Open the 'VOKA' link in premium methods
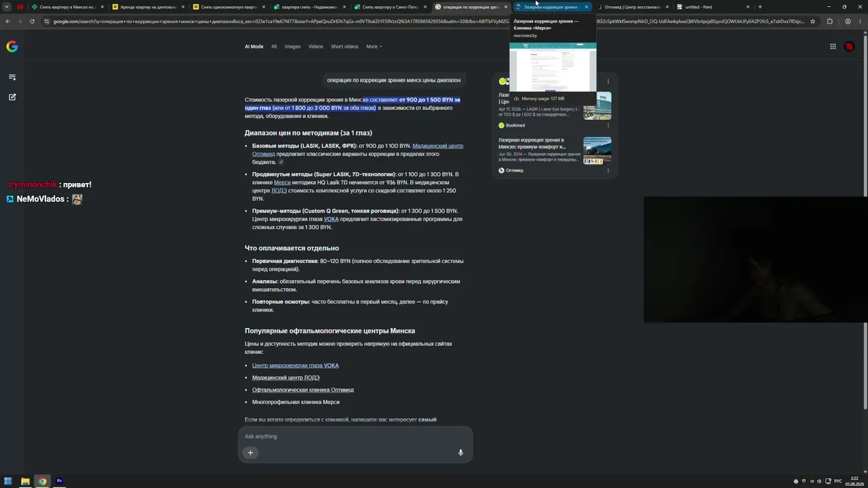 click(x=331, y=219)
